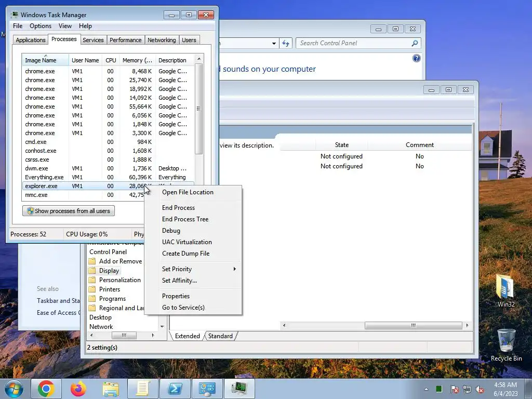Click the Control Panel help icon
This screenshot has height=399, width=532.
click(416, 58)
